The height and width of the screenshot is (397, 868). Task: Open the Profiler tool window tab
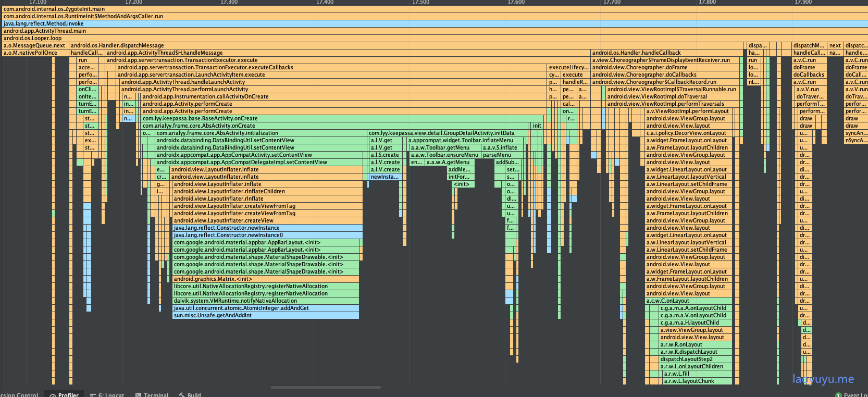click(x=64, y=394)
